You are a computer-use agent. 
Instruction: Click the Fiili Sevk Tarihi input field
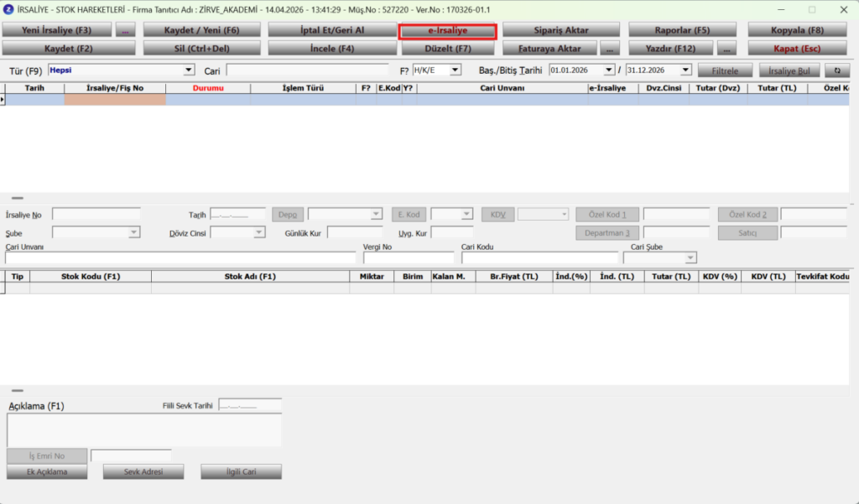pos(250,406)
